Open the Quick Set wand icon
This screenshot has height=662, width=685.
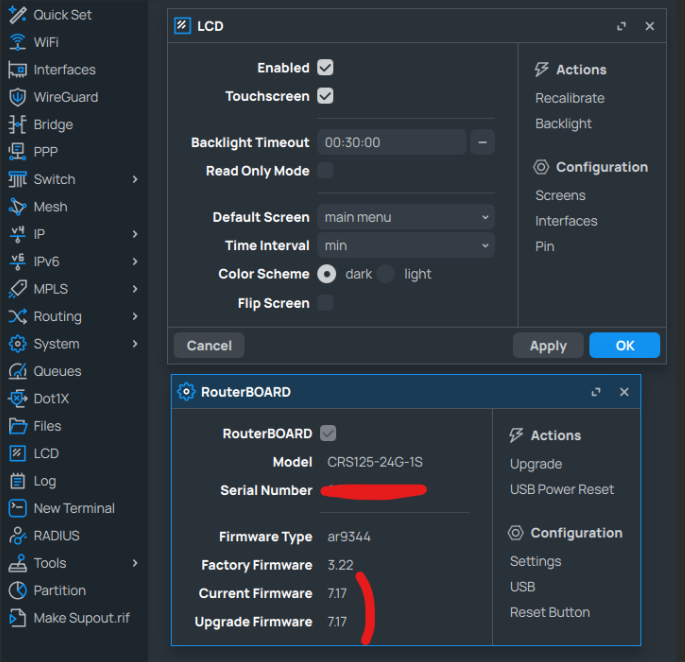click(17, 15)
